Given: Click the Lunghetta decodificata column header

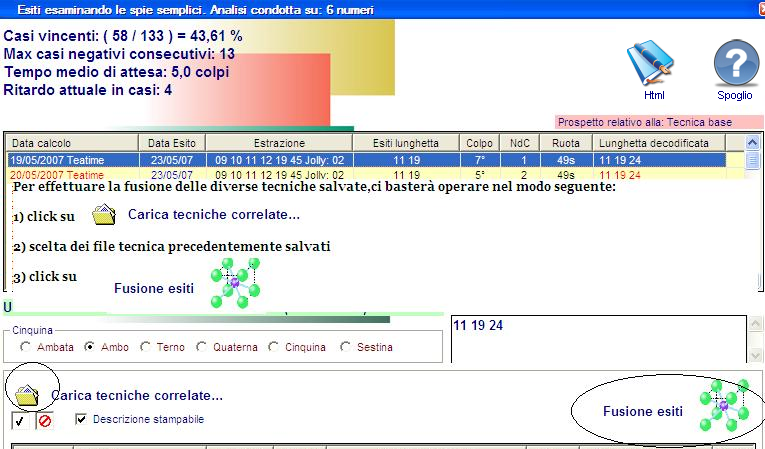Looking at the screenshot, I should point(658,143).
